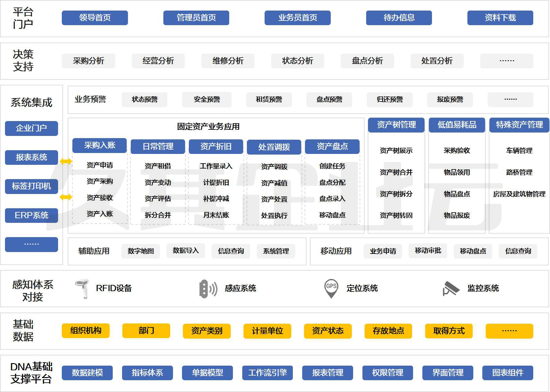Click the 工作流引擎 platform button

[x=267, y=372]
